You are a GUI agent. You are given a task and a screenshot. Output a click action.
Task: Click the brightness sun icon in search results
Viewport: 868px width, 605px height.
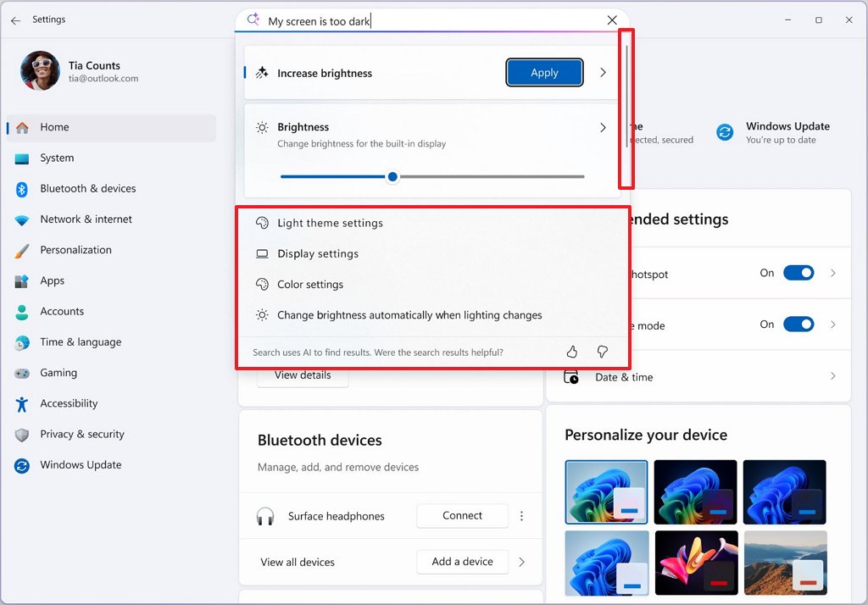pyautogui.click(x=261, y=126)
